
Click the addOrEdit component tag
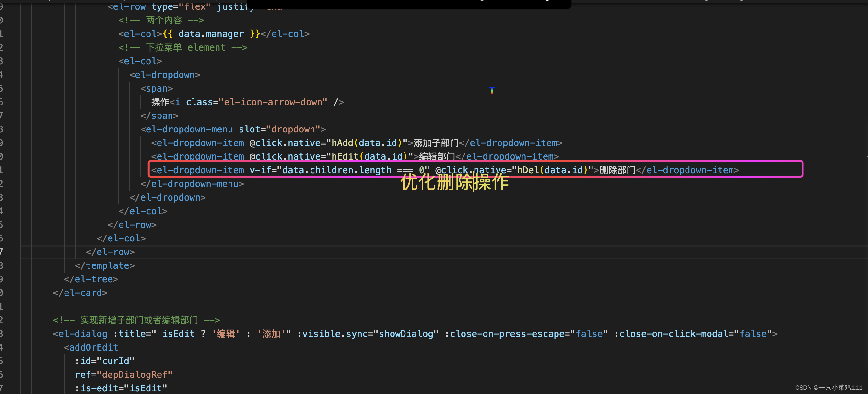point(93,347)
